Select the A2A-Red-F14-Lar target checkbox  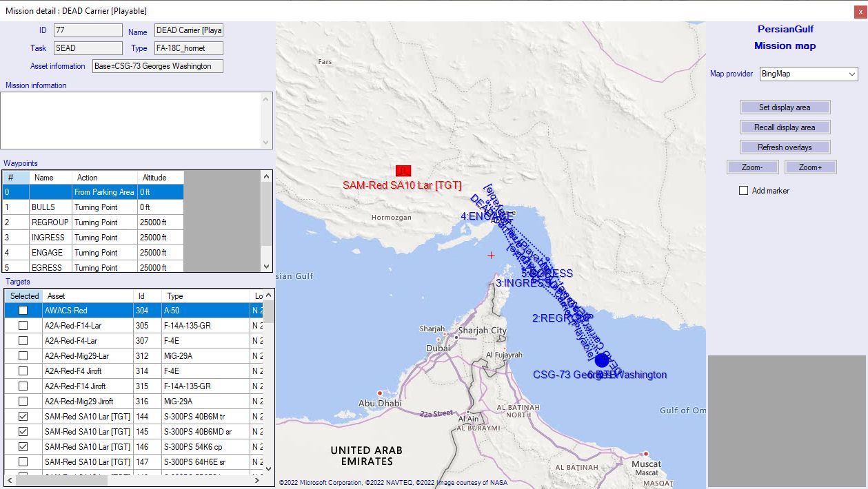pyautogui.click(x=23, y=326)
